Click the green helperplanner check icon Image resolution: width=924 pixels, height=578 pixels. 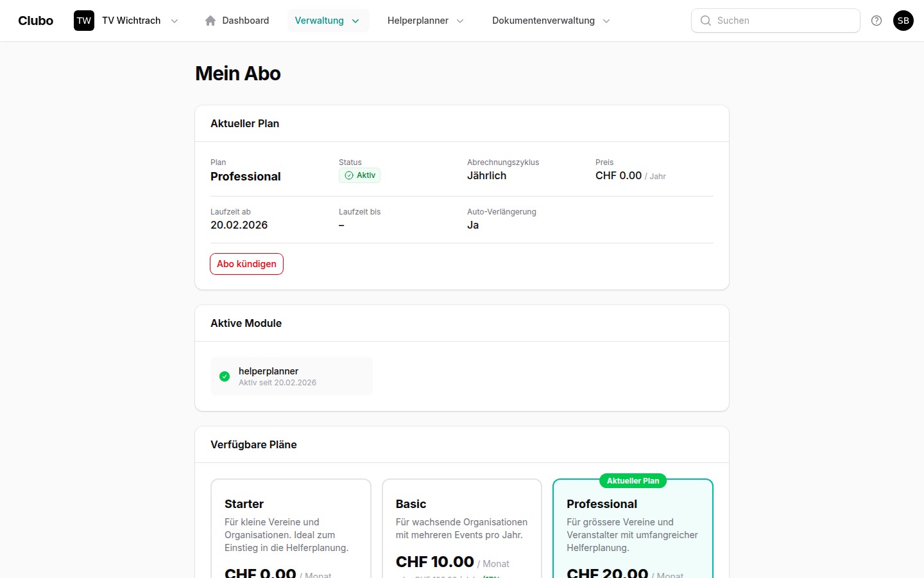tap(225, 376)
